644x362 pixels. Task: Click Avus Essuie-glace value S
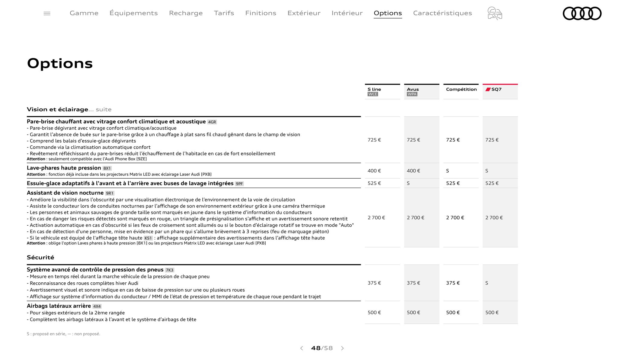tap(408, 183)
